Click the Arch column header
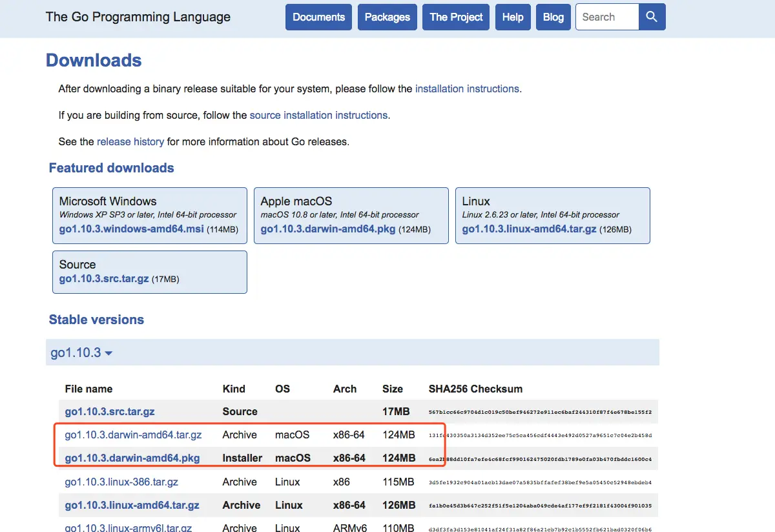 coord(345,389)
